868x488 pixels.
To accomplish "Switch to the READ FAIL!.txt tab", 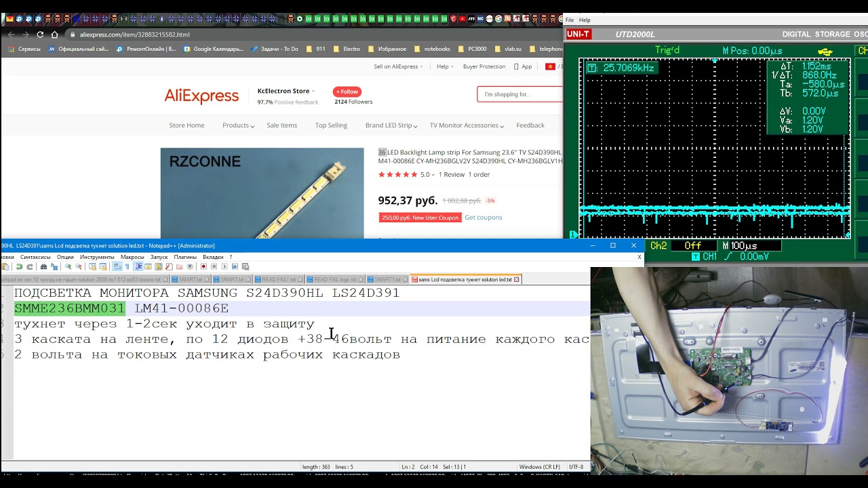I will point(279,279).
